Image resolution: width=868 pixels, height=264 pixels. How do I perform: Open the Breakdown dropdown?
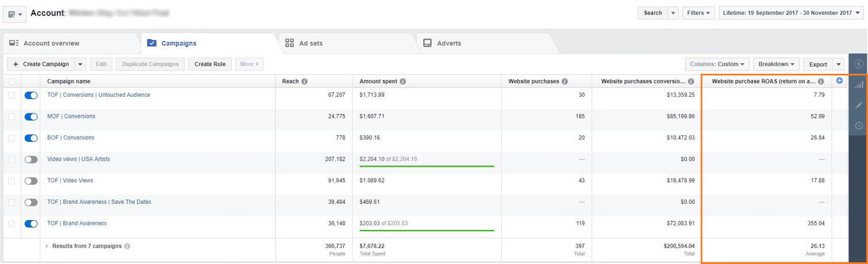[776, 64]
